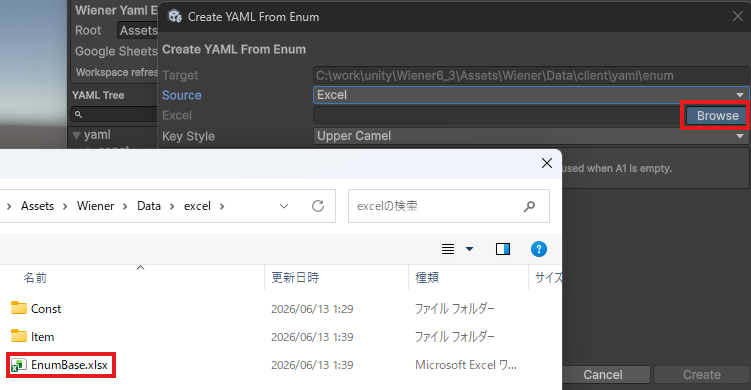The image size is (751, 390).
Task: Click the Source label
Action: (182, 95)
